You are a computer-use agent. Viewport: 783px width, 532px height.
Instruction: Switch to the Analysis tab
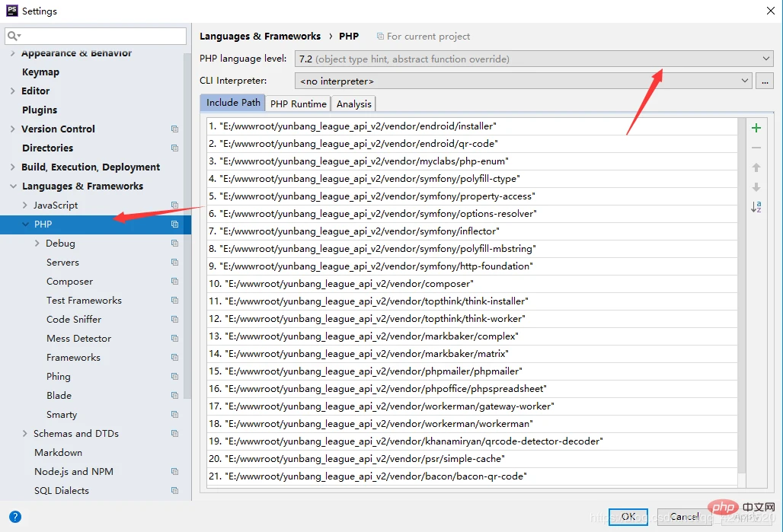pyautogui.click(x=353, y=104)
